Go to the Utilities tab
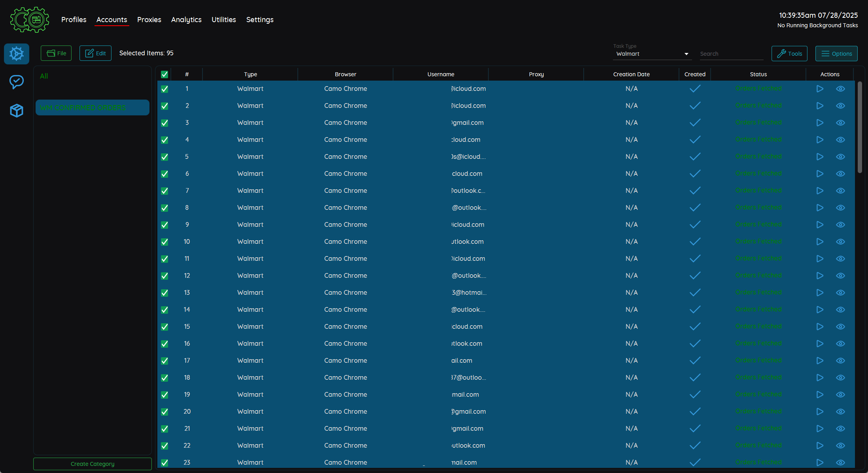868x473 pixels. [x=224, y=20]
